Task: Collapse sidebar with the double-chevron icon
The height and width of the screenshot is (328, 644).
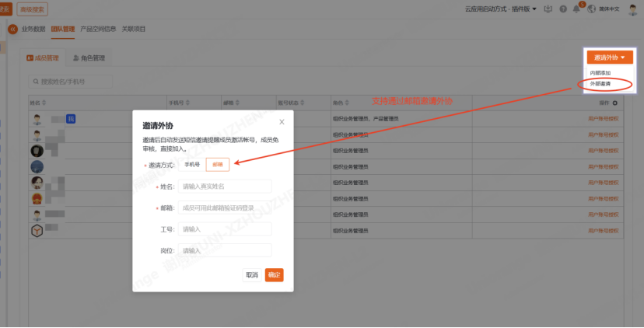Action: 12,29
